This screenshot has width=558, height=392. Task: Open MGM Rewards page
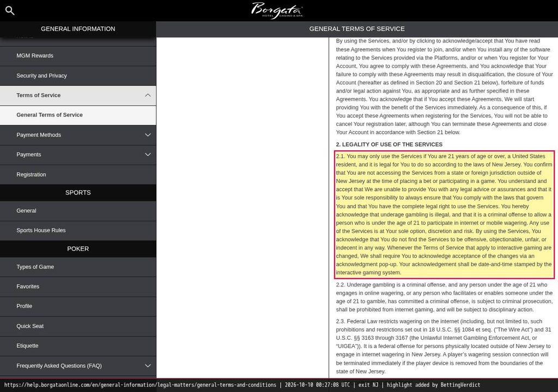78,56
